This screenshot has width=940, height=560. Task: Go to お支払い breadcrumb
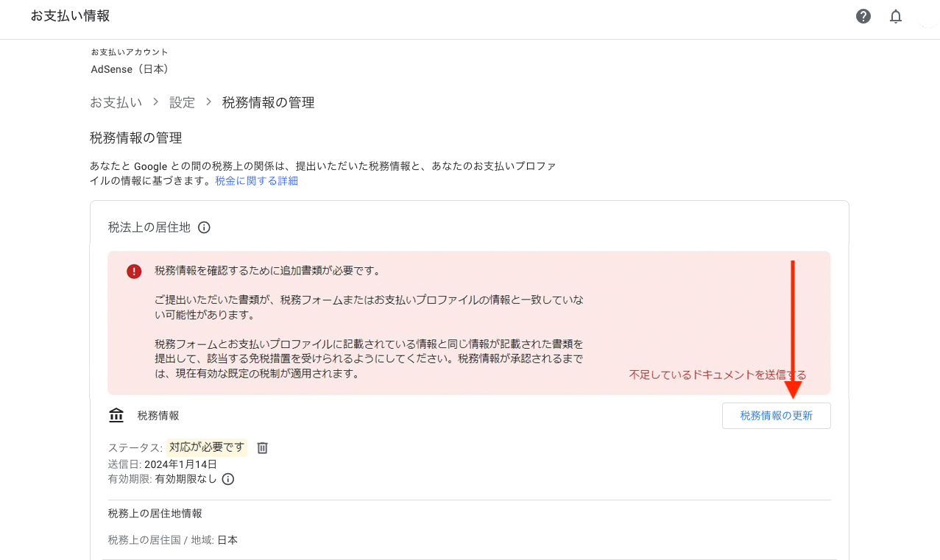[x=116, y=102]
